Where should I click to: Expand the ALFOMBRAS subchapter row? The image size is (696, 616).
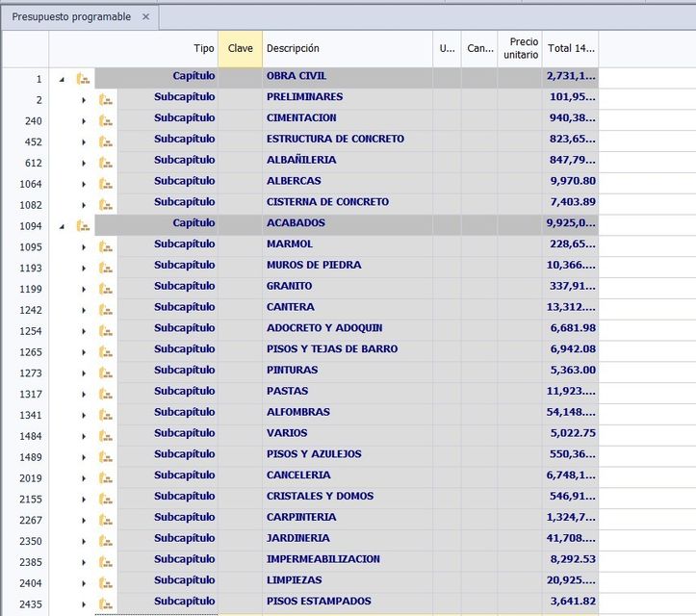point(84,415)
